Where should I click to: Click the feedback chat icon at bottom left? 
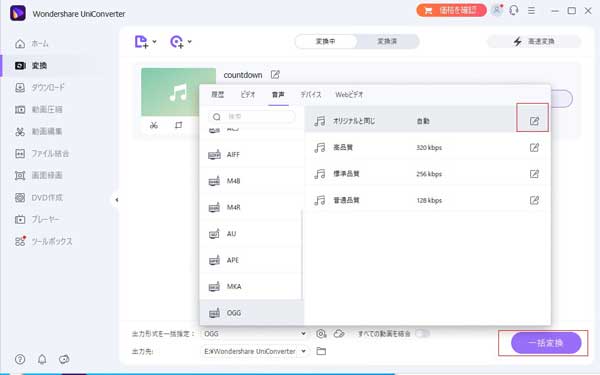tap(64, 359)
